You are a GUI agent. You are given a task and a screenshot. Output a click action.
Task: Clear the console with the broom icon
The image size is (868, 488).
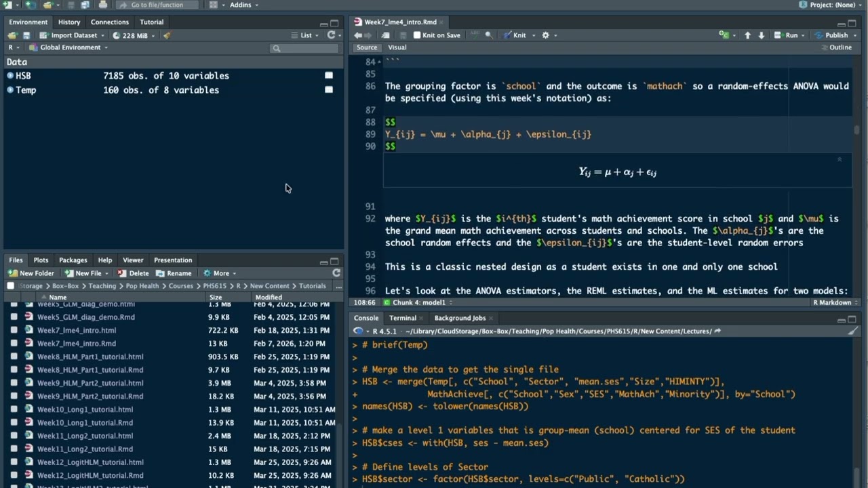tap(853, 331)
